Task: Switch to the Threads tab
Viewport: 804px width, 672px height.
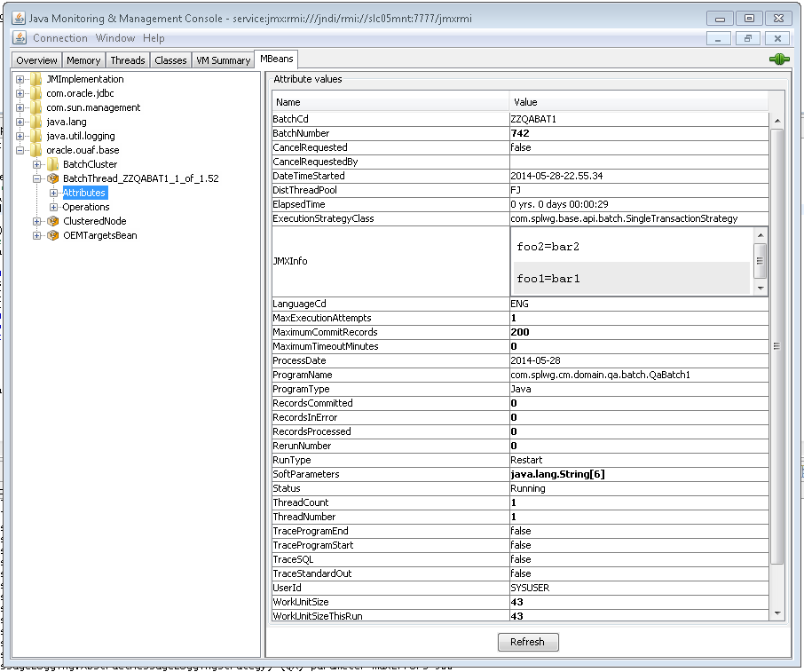Action: pos(128,60)
